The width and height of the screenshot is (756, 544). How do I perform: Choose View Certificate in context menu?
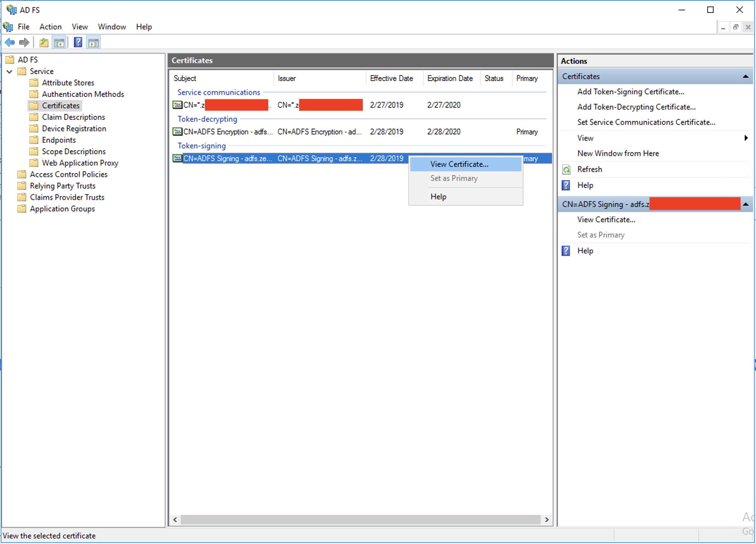[459, 165]
